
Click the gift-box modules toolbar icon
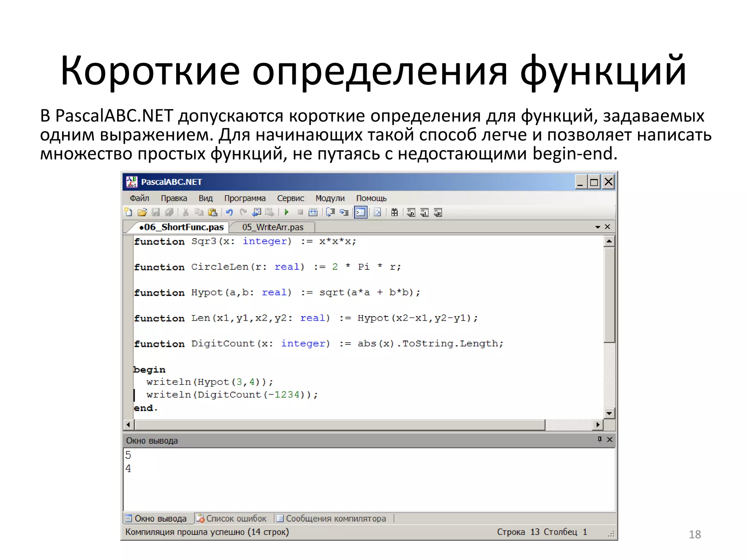pos(395,212)
